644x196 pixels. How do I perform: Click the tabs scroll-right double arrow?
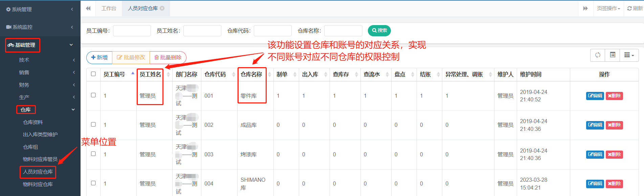tap(585, 8)
